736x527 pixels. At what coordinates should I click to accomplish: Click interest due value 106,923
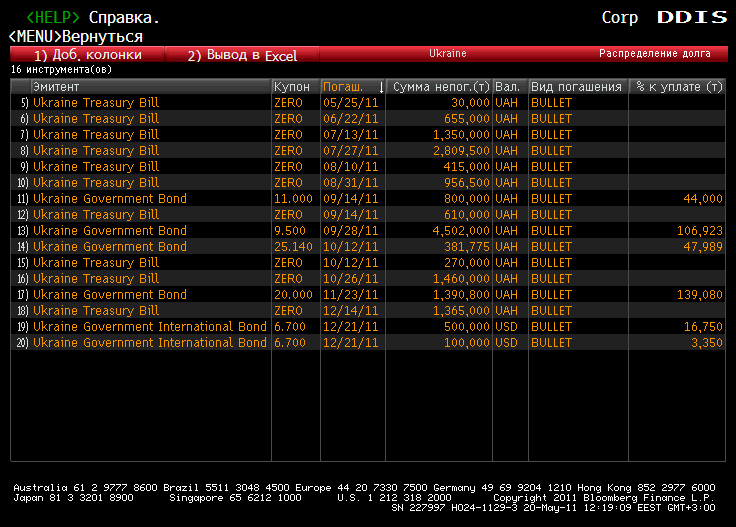pos(699,230)
